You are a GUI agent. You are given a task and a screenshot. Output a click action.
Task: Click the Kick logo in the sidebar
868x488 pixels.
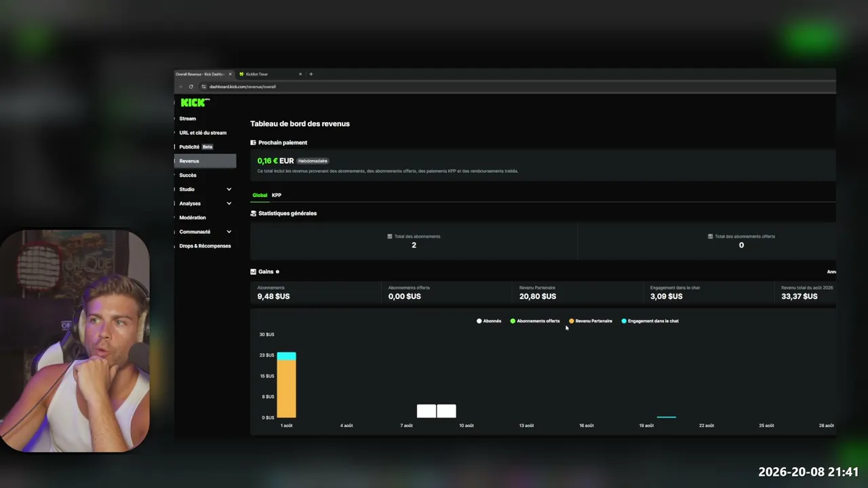click(195, 102)
